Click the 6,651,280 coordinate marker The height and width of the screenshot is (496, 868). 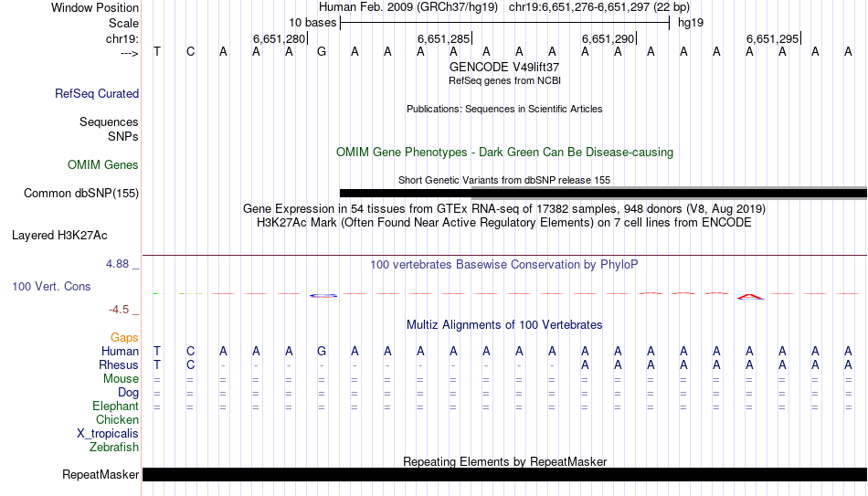(x=280, y=38)
